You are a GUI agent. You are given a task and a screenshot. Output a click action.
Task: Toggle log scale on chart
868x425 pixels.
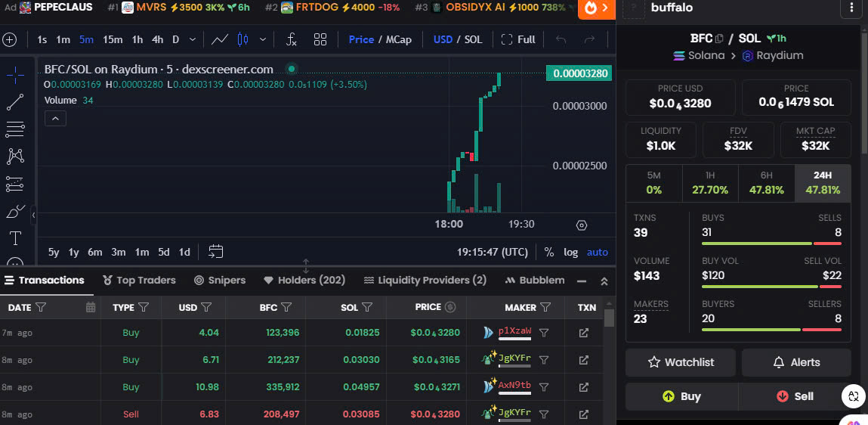tap(570, 252)
